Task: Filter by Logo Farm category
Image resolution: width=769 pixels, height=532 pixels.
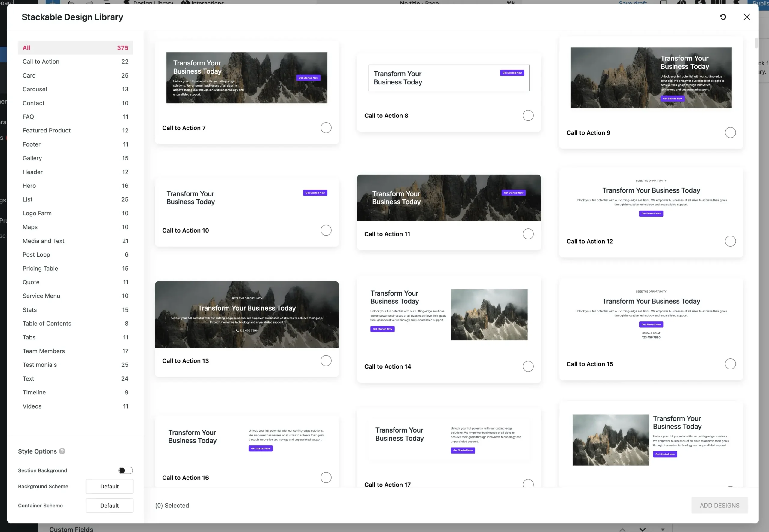Action: (x=75, y=213)
